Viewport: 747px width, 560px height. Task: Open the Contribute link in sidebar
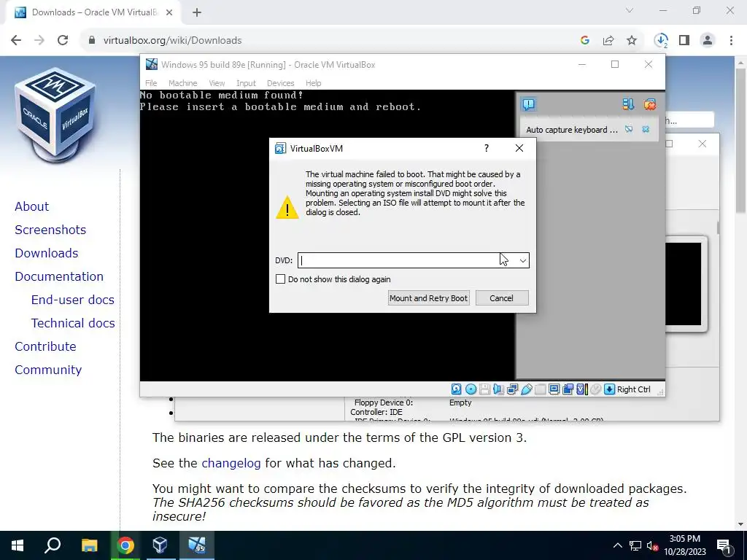click(45, 346)
